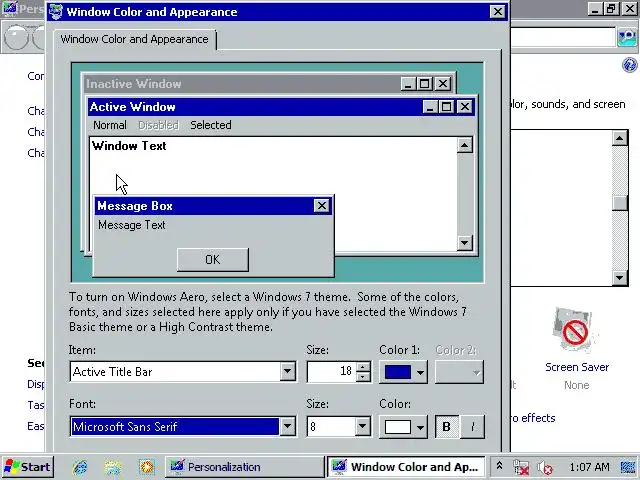Open the Screen Saver link in Personalization
This screenshot has height=480, width=640.
tap(577, 367)
